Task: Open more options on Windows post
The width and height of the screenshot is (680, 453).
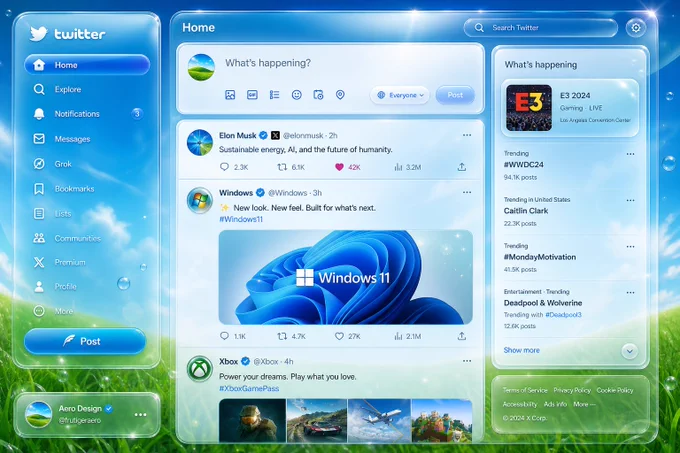Action: click(467, 192)
